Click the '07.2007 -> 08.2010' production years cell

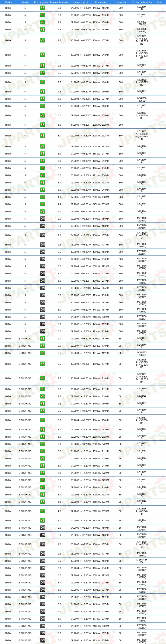click(81, 339)
